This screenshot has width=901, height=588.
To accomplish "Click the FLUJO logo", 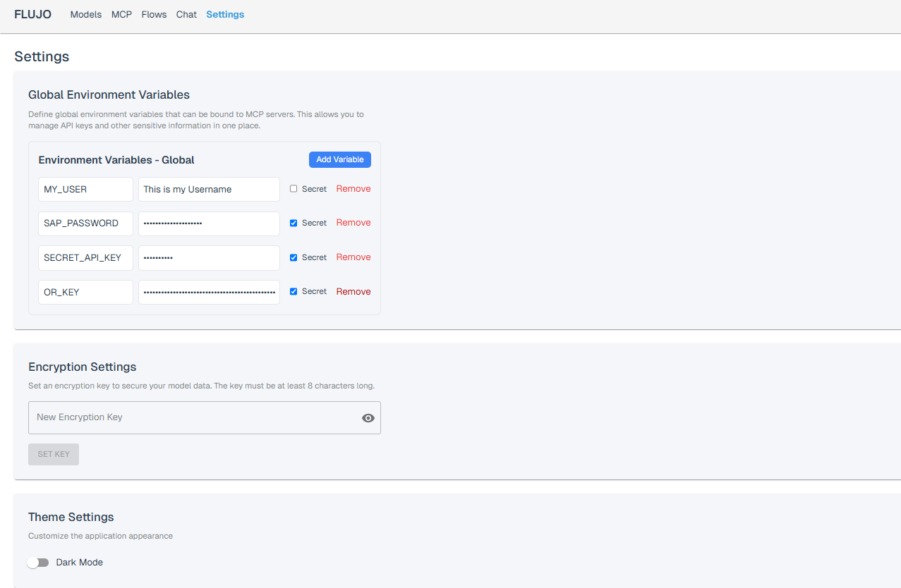I will click(x=32, y=14).
